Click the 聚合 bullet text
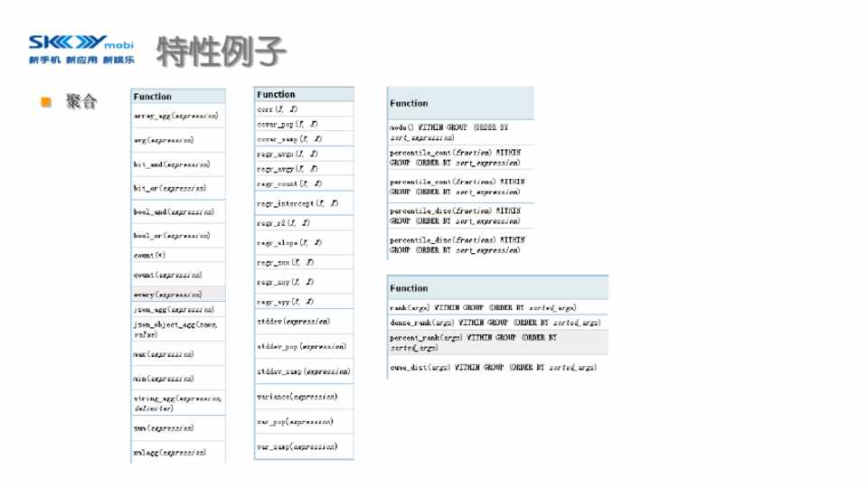This screenshot has height=488, width=868. (80, 102)
